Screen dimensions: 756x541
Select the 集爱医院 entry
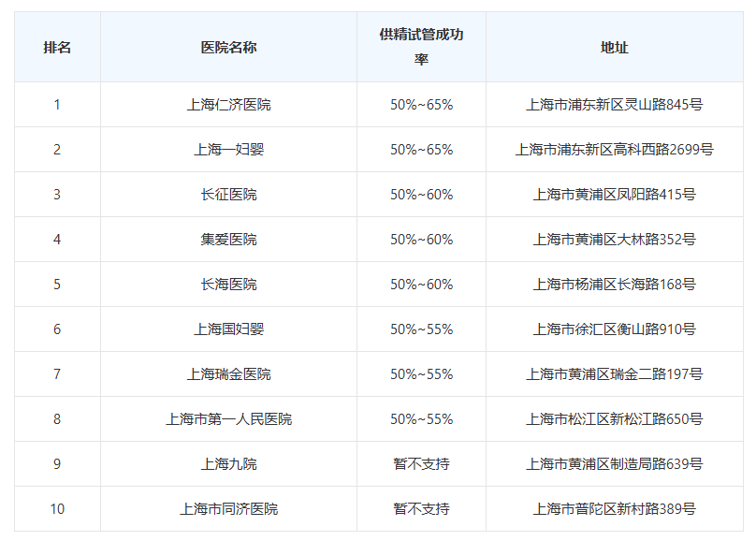pos(228,240)
